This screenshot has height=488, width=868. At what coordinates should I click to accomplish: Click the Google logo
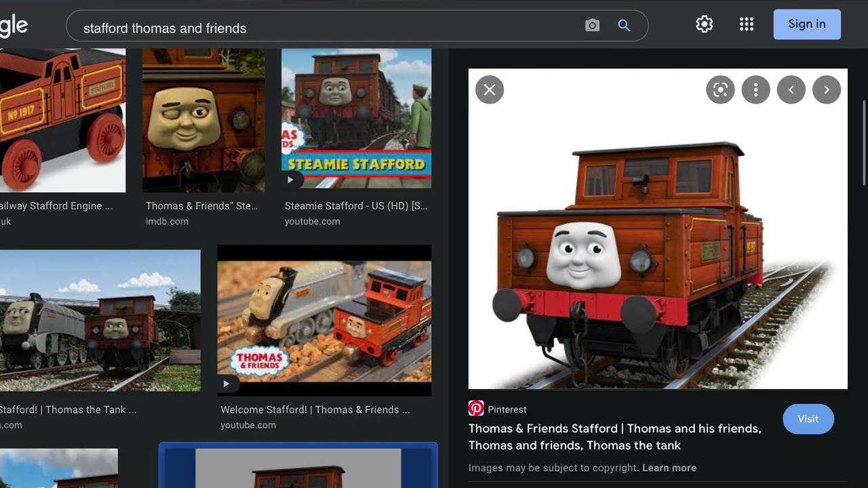tap(14, 26)
